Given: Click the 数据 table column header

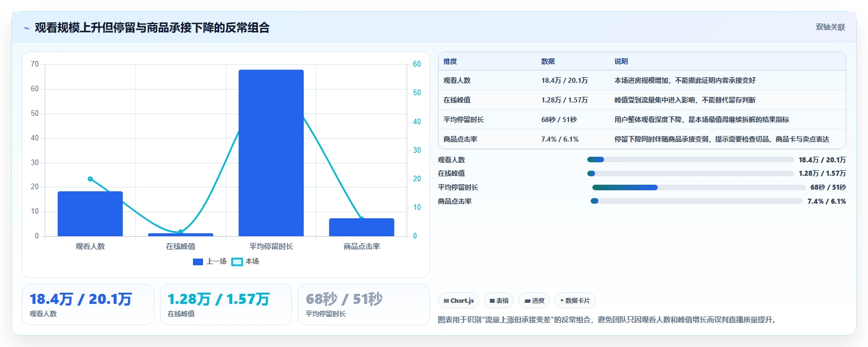Looking at the screenshot, I should (548, 62).
